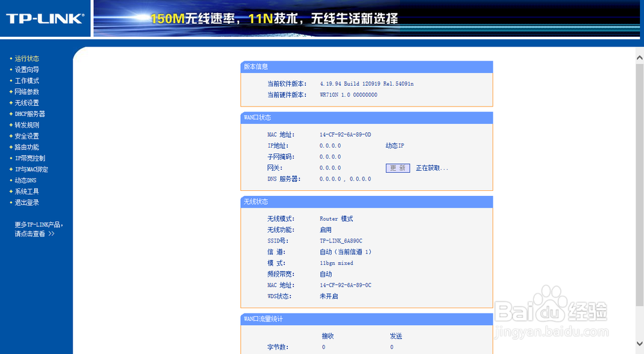This screenshot has width=644, height=354.
Task: Expand 安全设置 menu
Action: click(26, 136)
